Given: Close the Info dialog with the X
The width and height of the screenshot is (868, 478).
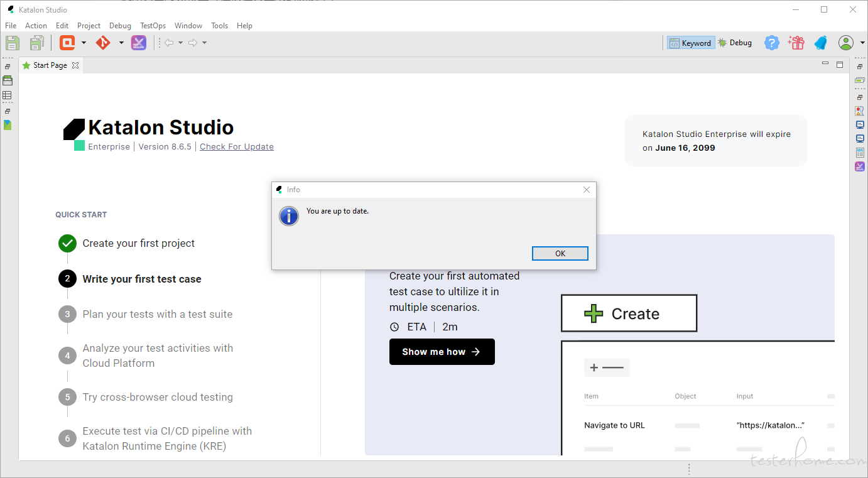Looking at the screenshot, I should tap(587, 190).
